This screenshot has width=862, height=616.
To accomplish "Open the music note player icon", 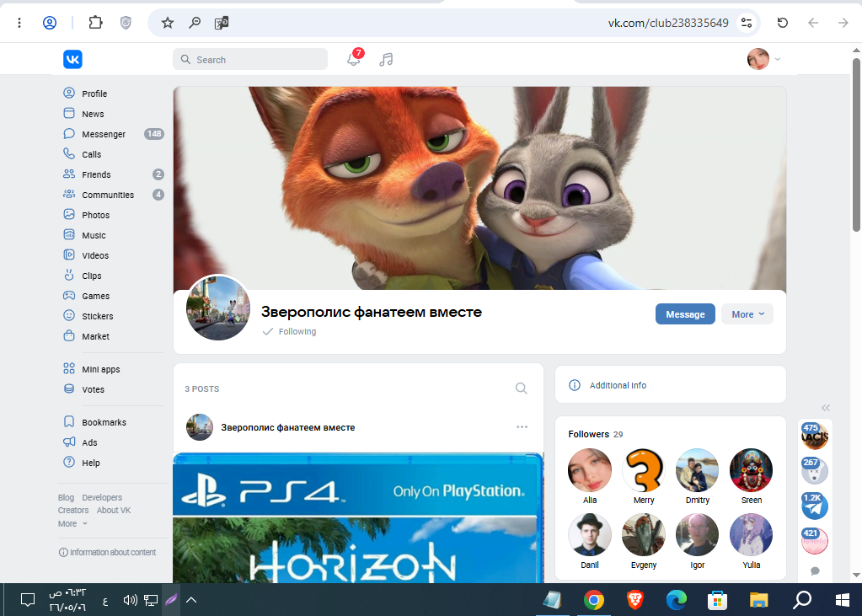I will (x=386, y=59).
